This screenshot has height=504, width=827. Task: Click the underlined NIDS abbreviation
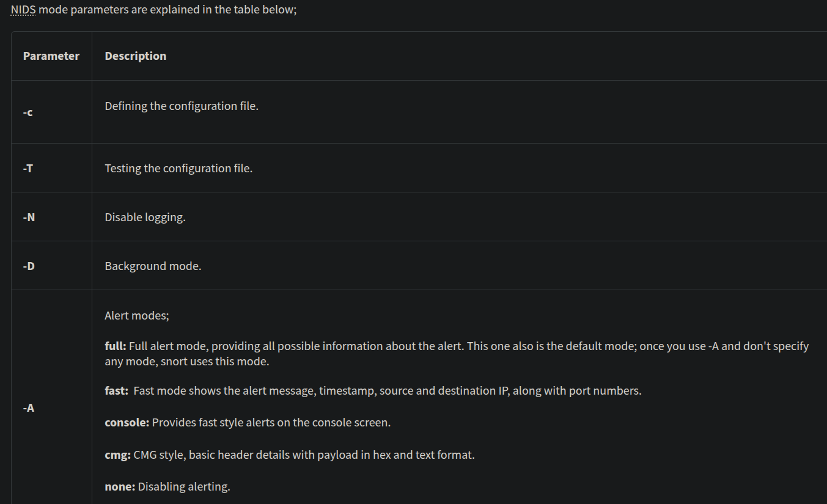(23, 10)
